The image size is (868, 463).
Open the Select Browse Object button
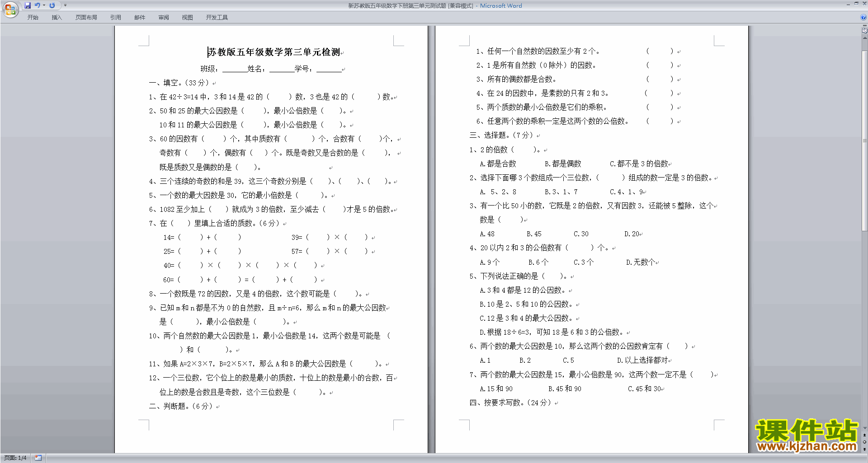point(865,442)
